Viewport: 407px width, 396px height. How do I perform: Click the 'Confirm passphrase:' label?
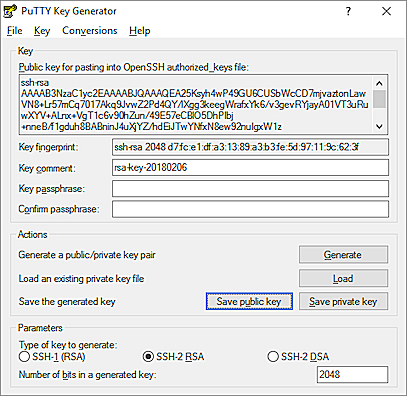pos(59,209)
